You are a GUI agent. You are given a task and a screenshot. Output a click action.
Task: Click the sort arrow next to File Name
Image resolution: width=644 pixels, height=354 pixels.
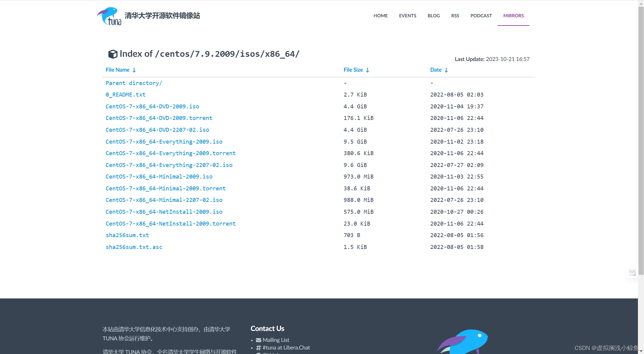[134, 70]
